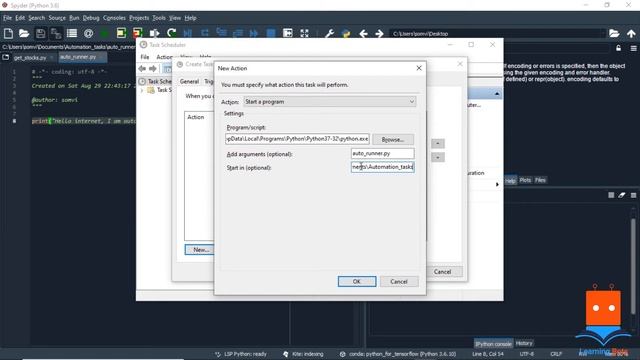Screen dimensions: 640x360
Task: Open Spyder Run menu
Action: [74, 18]
